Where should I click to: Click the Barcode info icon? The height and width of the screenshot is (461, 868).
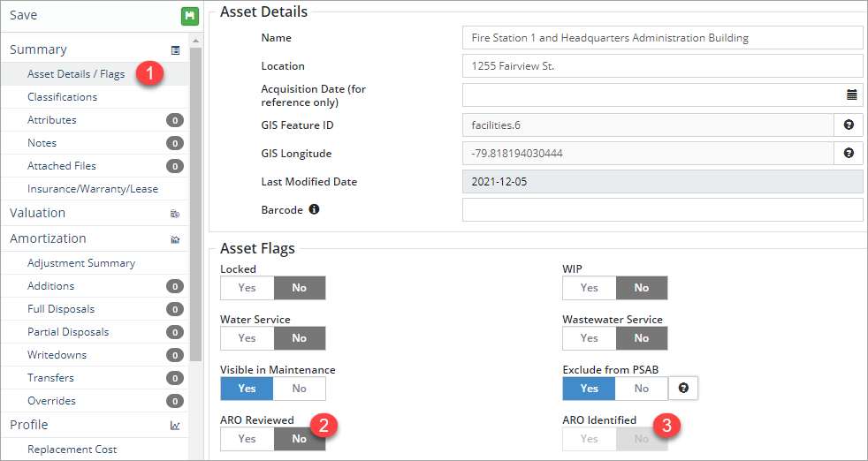[314, 210]
